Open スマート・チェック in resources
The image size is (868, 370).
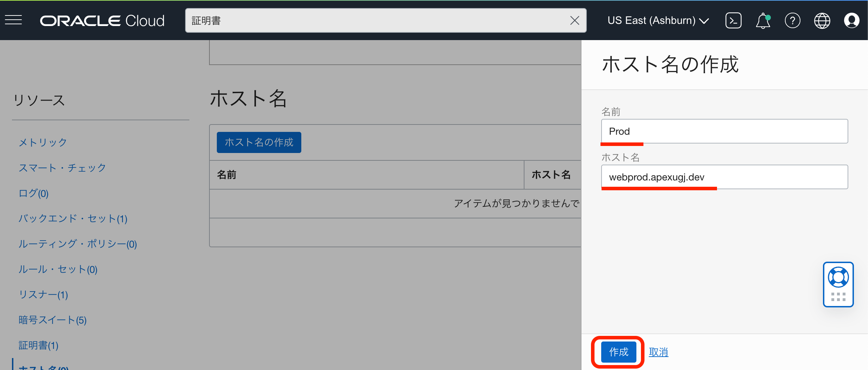62,168
